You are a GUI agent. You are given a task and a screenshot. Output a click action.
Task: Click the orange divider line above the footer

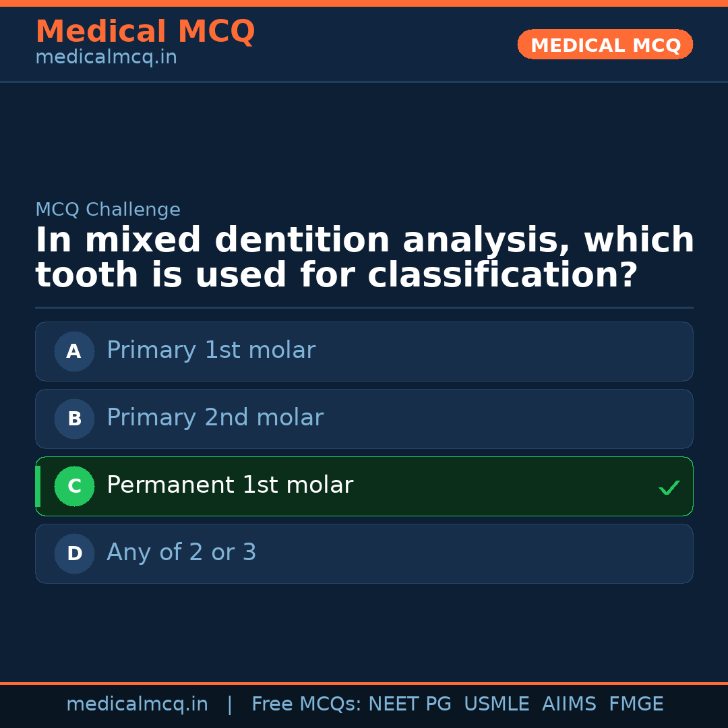(364, 683)
